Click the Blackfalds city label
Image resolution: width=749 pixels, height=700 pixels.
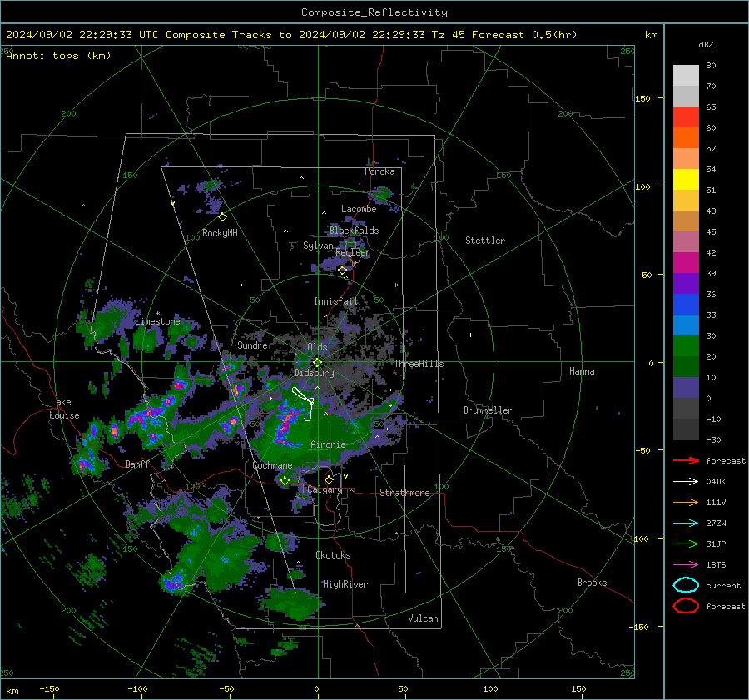(354, 231)
